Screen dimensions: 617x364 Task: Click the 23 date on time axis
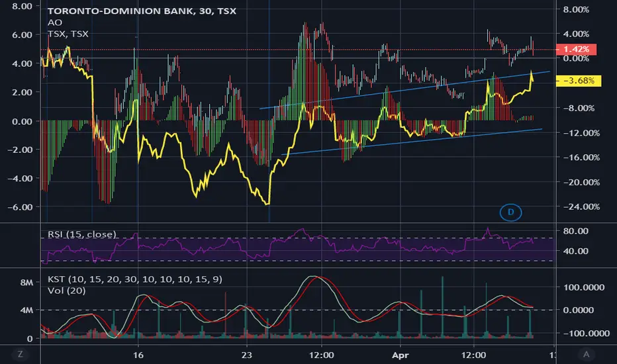pos(247,355)
